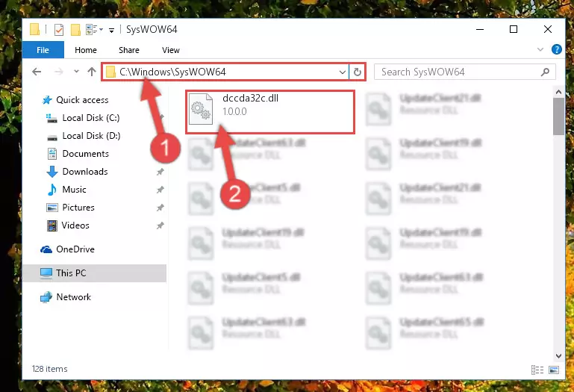The height and width of the screenshot is (392, 574).
Task: Switch to the details view layout
Action: [537, 370]
